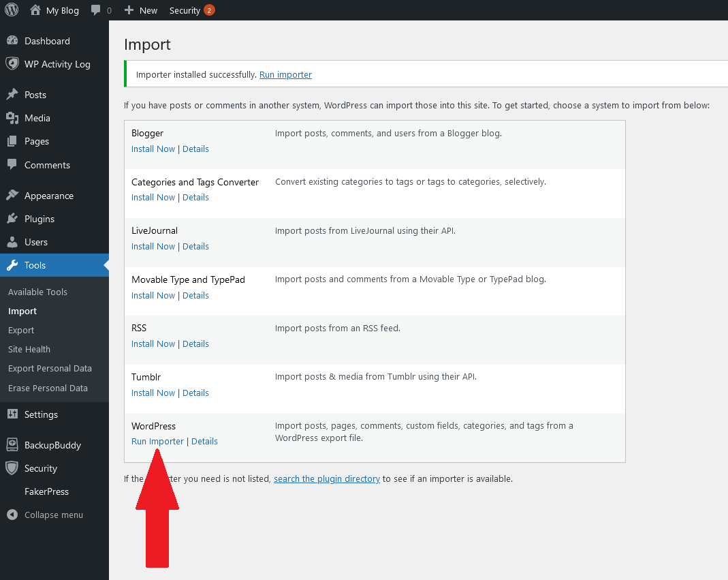
Task: Open My Blog in the admin bar
Action: click(x=62, y=10)
